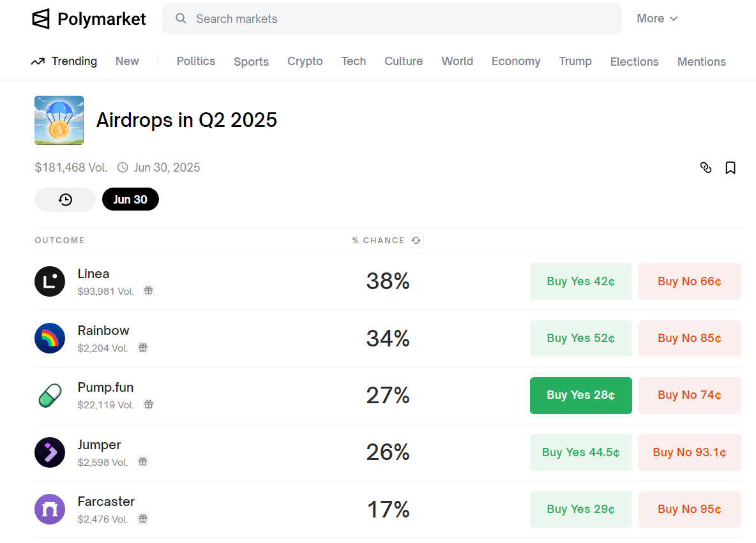This screenshot has height=543, width=756.
Task: Open the Pump.fun pill icon
Action: click(50, 396)
